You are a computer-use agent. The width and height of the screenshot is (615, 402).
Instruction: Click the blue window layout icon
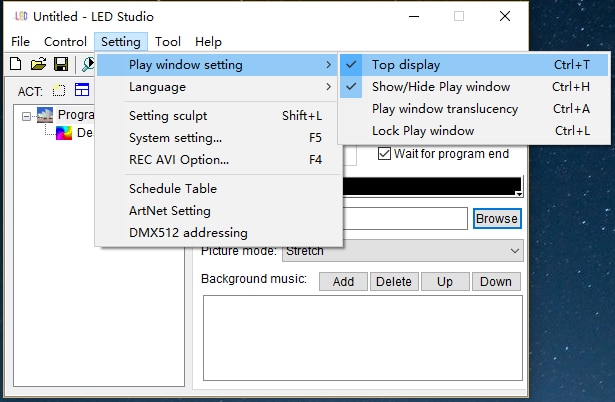point(82,90)
